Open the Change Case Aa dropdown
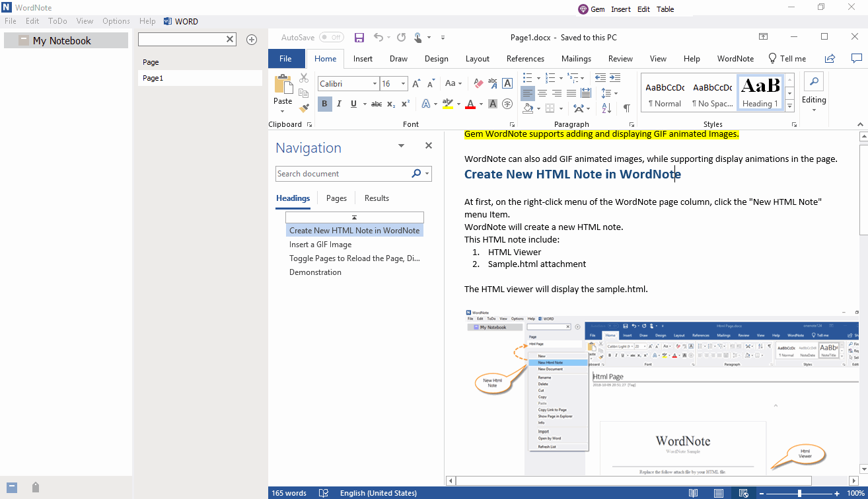 point(454,84)
